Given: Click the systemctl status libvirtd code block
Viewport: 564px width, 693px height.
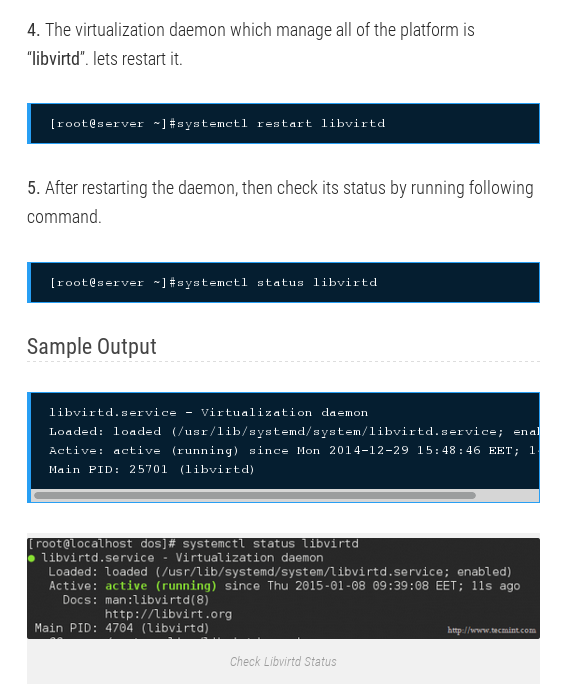Looking at the screenshot, I should click(x=283, y=283).
